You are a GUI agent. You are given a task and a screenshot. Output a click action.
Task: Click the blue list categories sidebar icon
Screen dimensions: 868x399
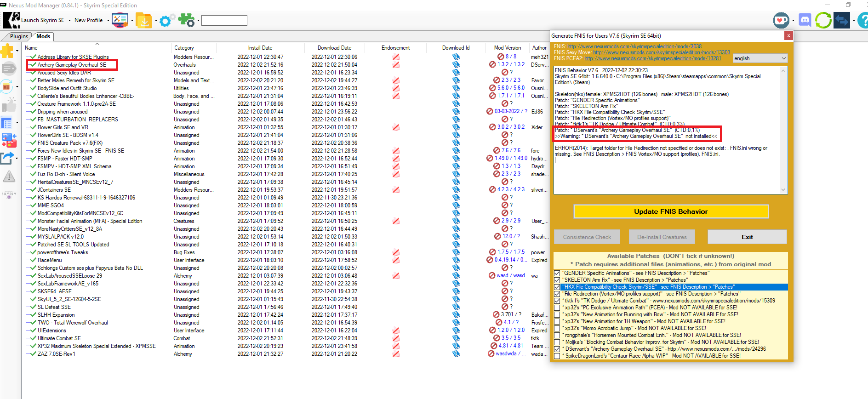pyautogui.click(x=7, y=123)
